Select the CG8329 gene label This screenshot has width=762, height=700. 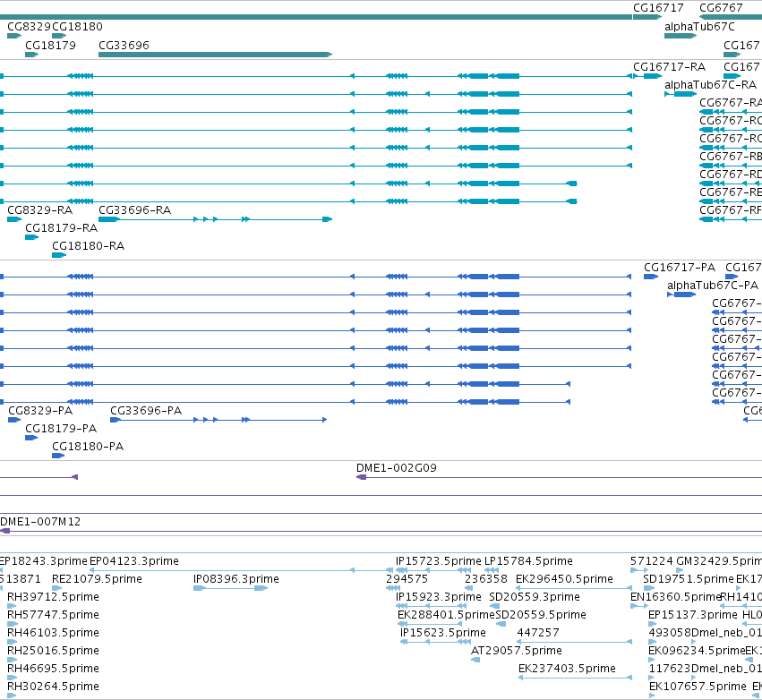[30, 26]
